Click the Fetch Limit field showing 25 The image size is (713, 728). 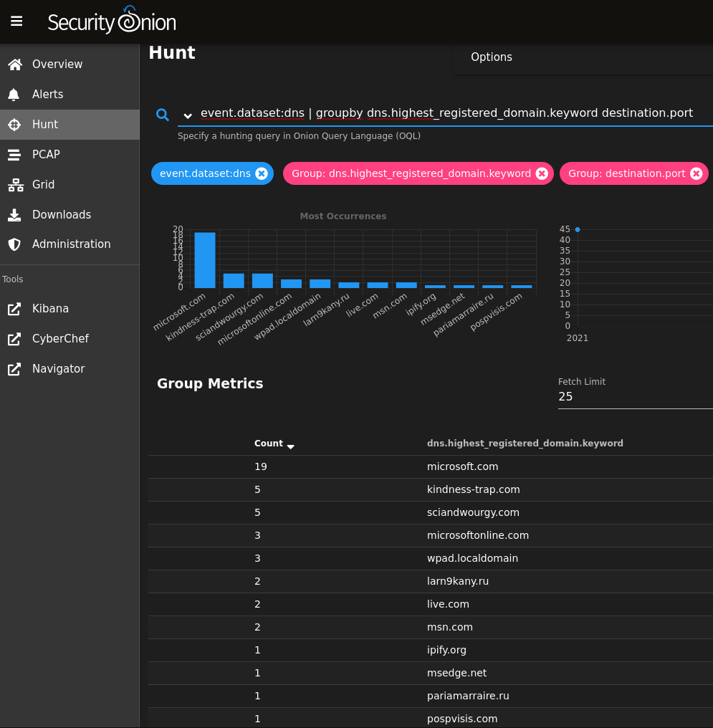[x=635, y=397]
